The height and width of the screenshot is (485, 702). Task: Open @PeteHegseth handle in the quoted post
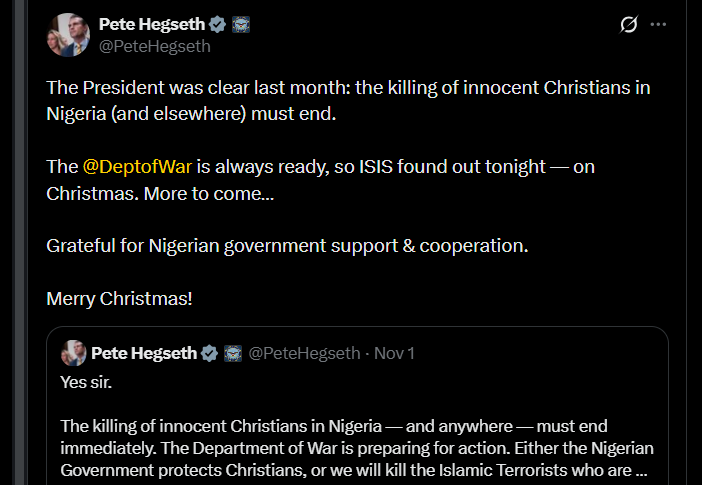304,353
